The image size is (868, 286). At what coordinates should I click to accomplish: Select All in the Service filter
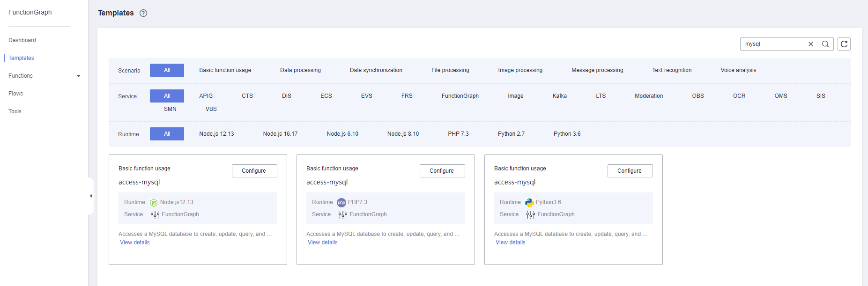(x=167, y=96)
